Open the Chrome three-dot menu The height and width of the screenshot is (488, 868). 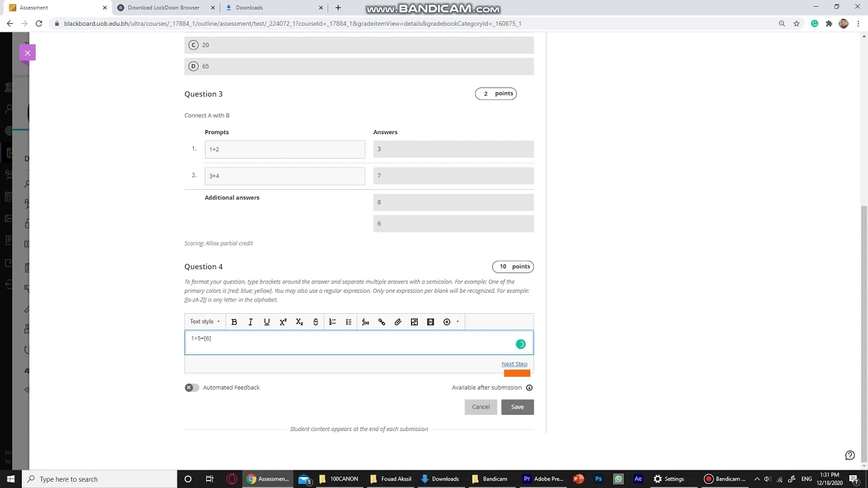click(x=859, y=23)
